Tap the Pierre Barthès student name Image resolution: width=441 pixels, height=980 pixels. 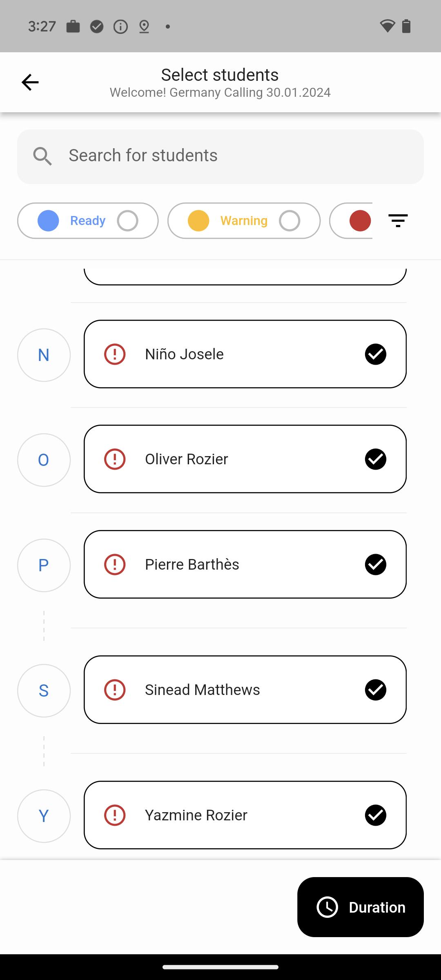click(x=192, y=564)
